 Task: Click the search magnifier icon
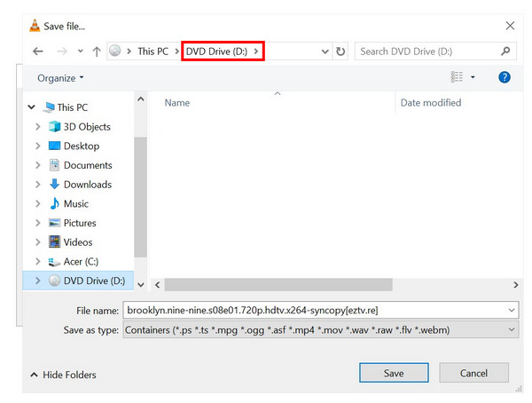click(x=506, y=51)
